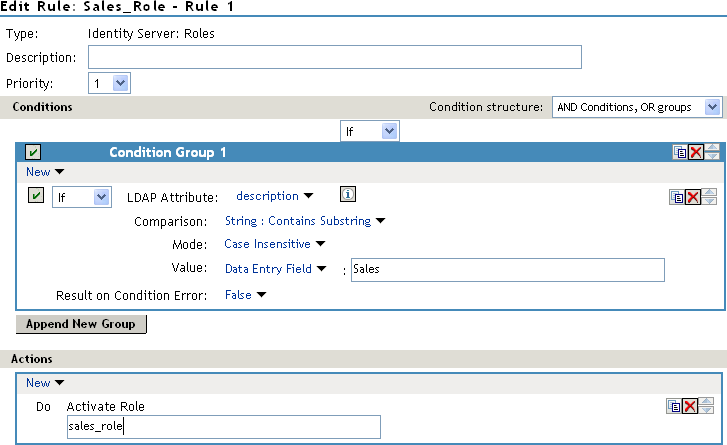The image size is (727, 445).
Task: Open the Condition structure dropdown
Action: coord(636,107)
